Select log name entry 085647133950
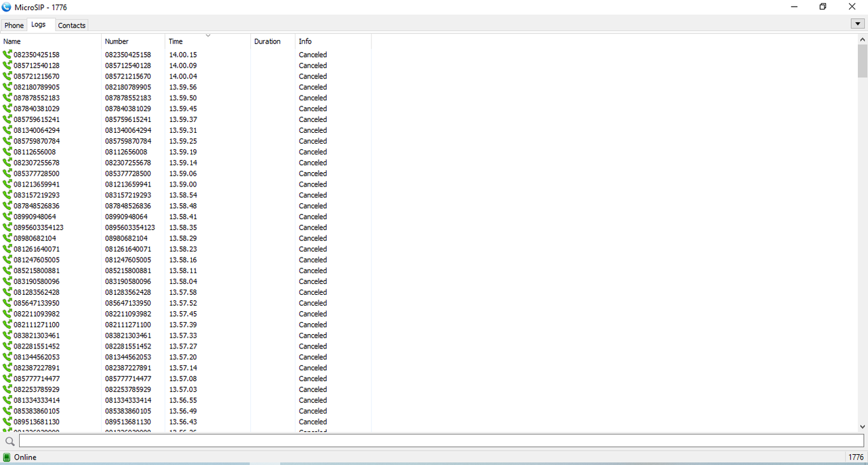The width and height of the screenshot is (868, 465). [37, 304]
